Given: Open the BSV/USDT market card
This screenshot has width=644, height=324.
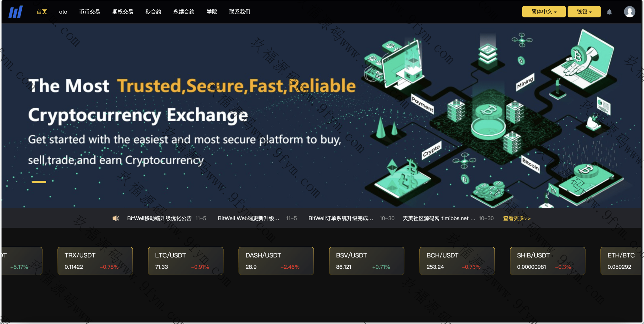Looking at the screenshot, I should 367,261.
